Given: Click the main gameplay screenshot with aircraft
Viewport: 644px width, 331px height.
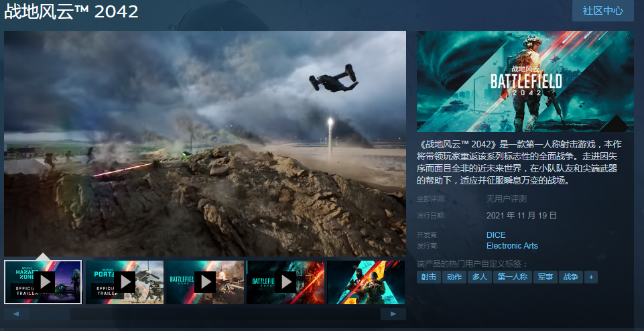Looking at the screenshot, I should coord(205,144).
